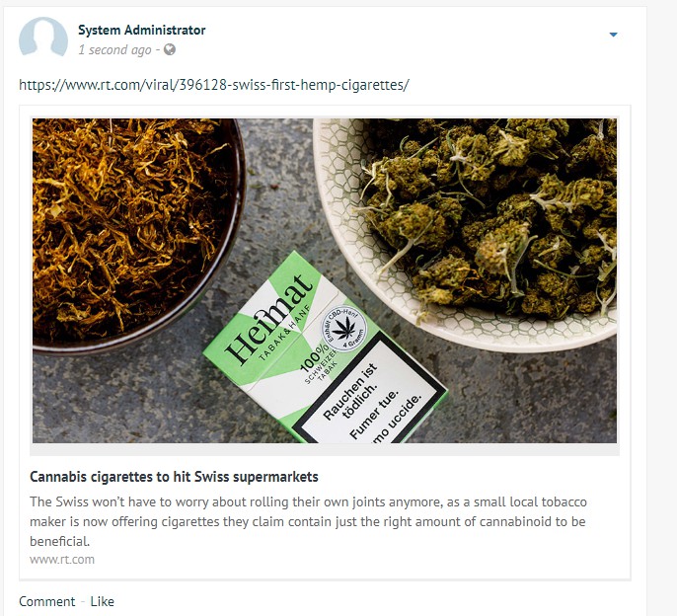
Task: Open the '1 second ago' timestamp permalink
Action: tap(114, 50)
